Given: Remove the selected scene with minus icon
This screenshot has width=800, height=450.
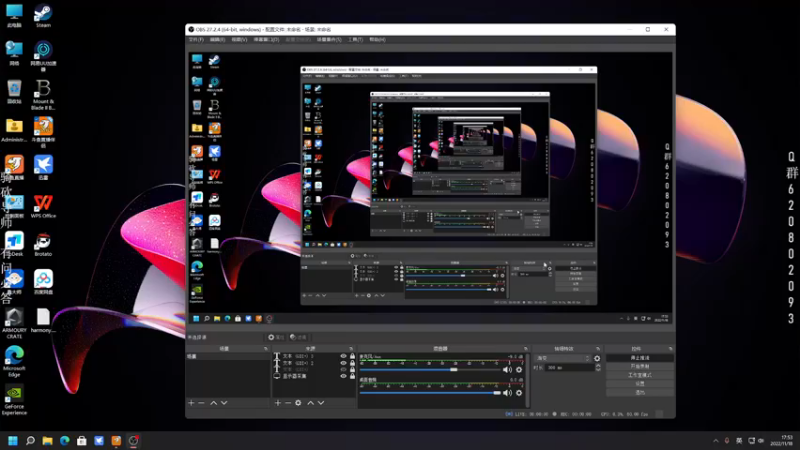Looking at the screenshot, I should click(x=202, y=403).
